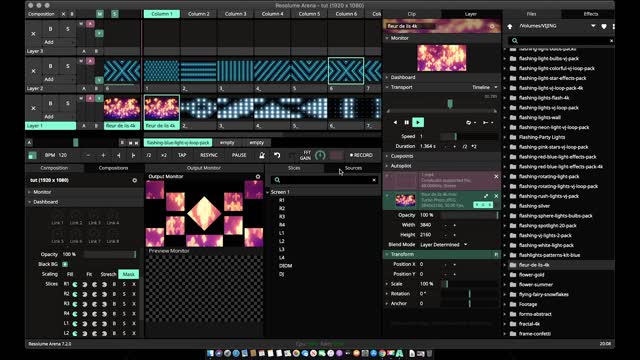Nudge BPM forward with right bracket icon
The height and width of the screenshot is (360, 640).
[133, 155]
